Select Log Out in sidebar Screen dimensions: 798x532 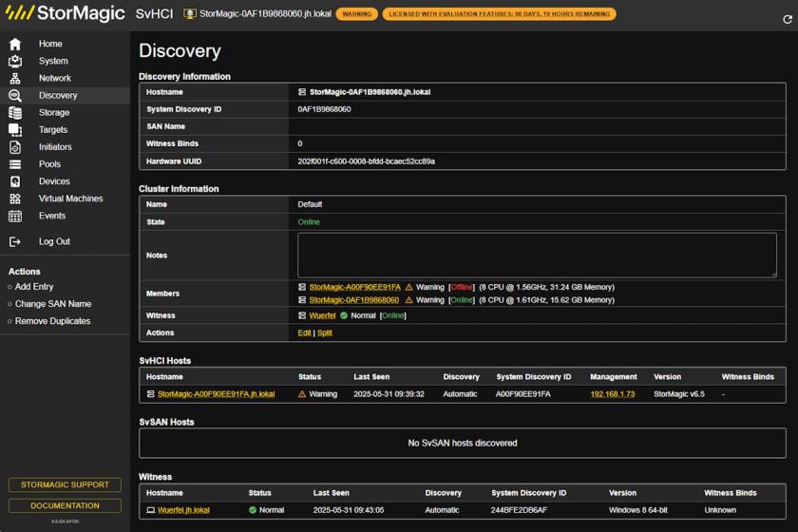54,242
